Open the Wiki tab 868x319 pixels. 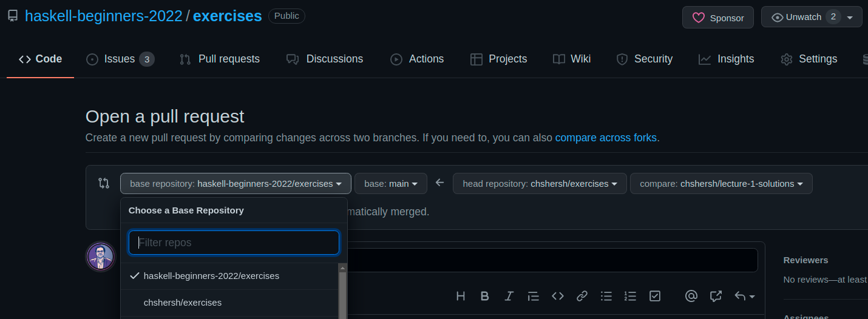click(572, 59)
